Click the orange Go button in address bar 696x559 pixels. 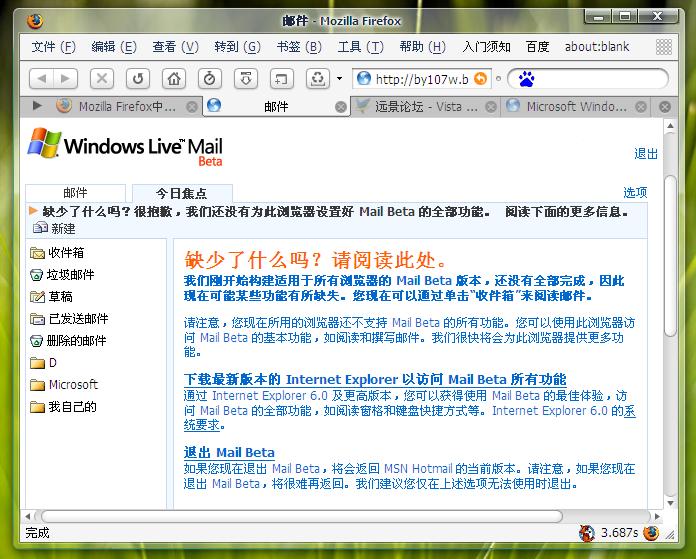click(481, 79)
